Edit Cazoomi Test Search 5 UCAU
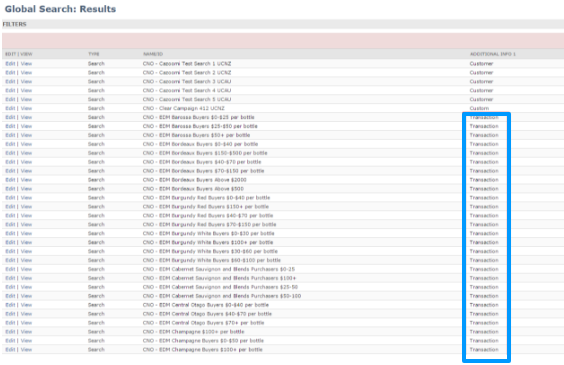Viewport: 564px width, 365px height. click(x=10, y=99)
